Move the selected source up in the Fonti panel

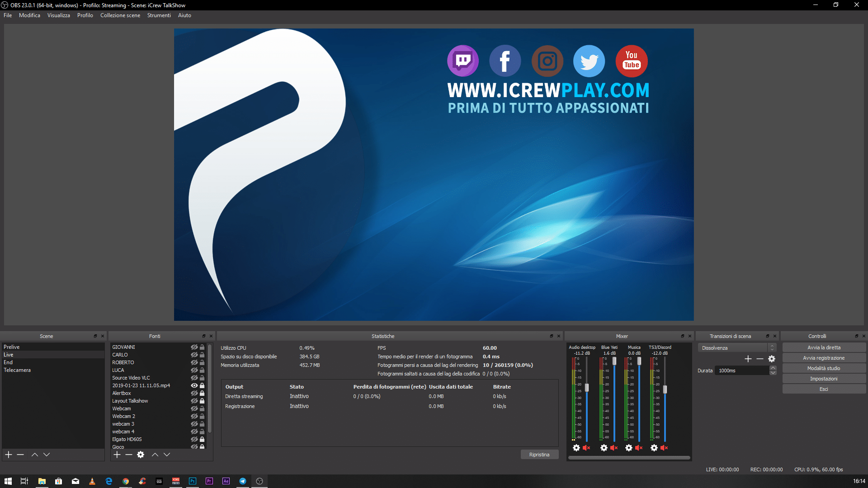155,455
